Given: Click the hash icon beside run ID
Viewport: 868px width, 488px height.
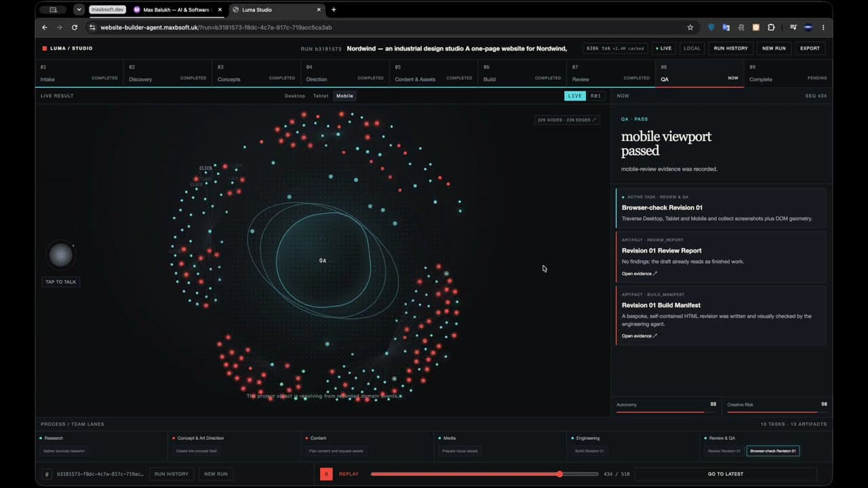Looking at the screenshot, I should click(46, 474).
